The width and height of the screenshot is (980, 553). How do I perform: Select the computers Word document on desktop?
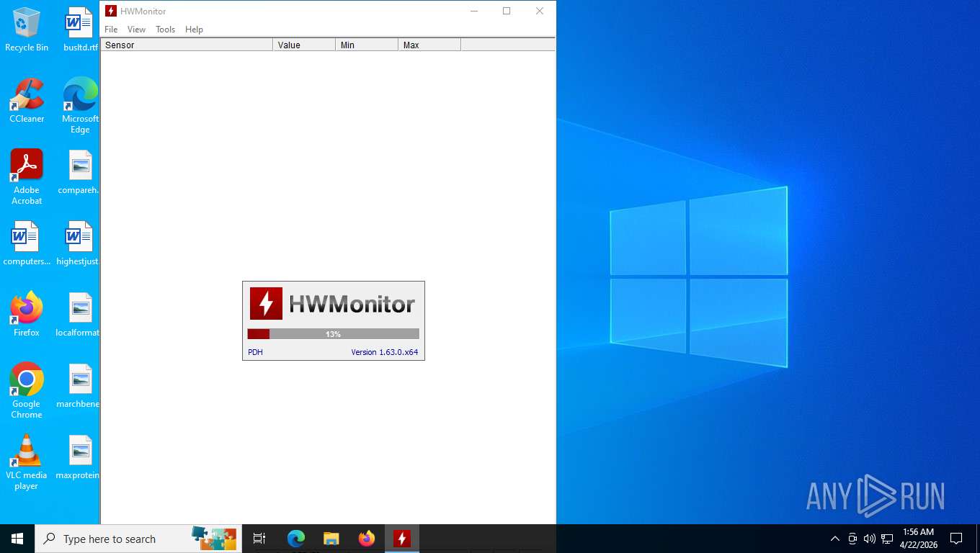click(27, 243)
